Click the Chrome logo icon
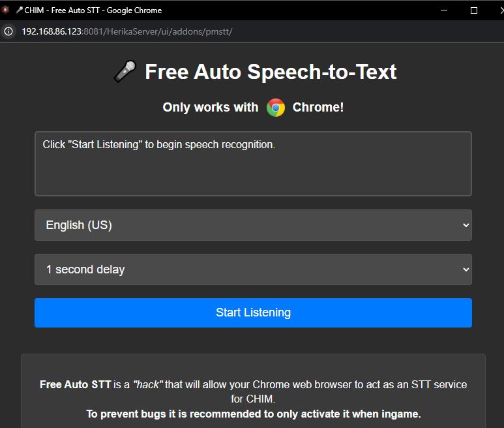Screen dimensions: 504x428 [276, 108]
